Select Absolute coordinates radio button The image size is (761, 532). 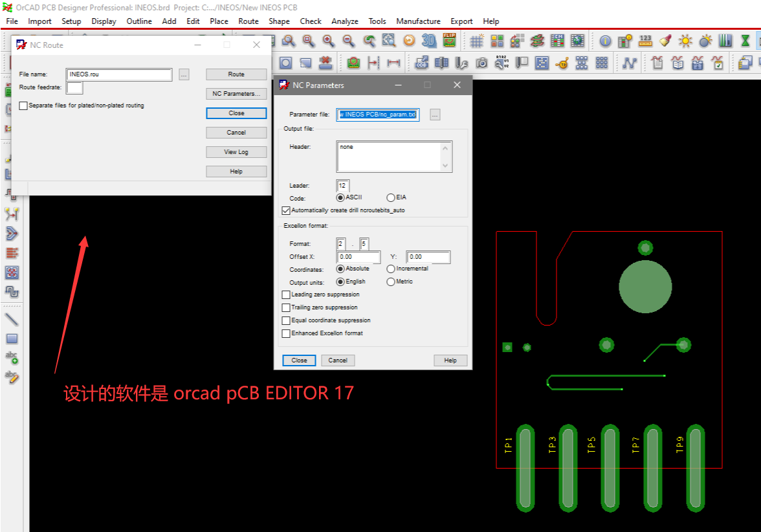point(340,269)
